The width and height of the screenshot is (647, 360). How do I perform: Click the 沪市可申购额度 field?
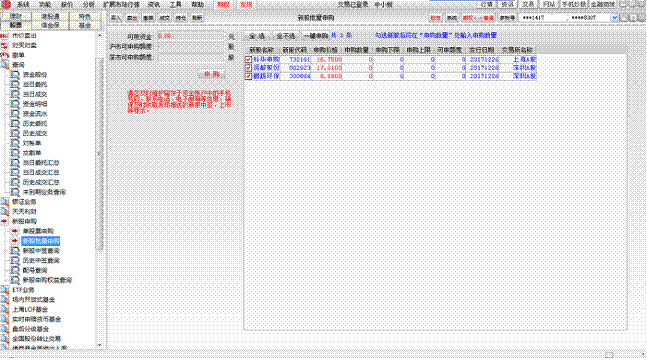pyautogui.click(x=192, y=47)
